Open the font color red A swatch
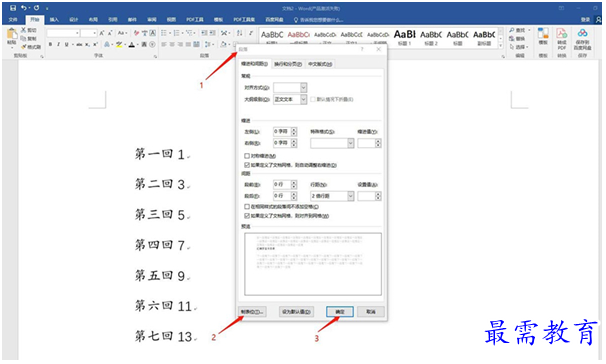The image size is (606, 364). point(132,45)
